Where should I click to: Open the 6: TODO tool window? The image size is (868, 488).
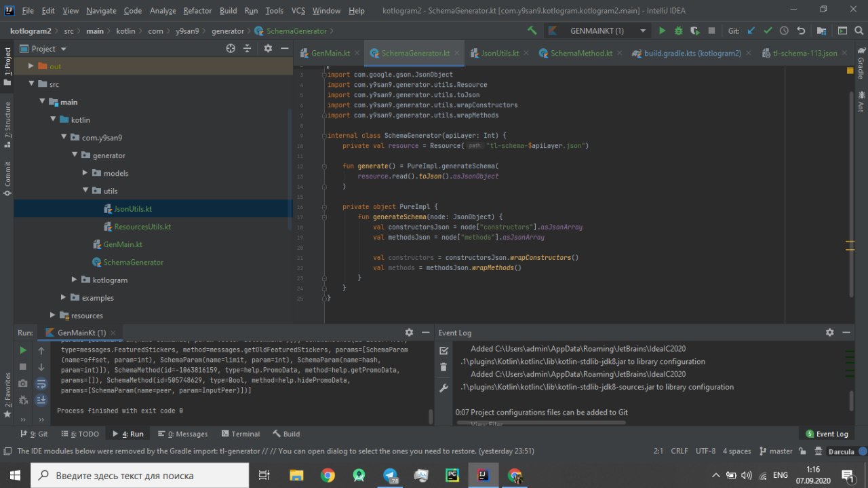pos(79,434)
